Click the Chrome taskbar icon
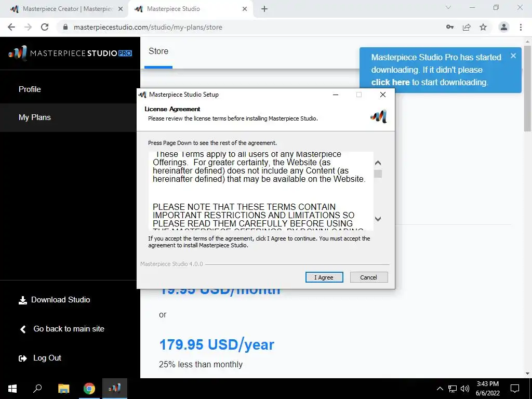The width and height of the screenshot is (532, 399). click(89, 389)
